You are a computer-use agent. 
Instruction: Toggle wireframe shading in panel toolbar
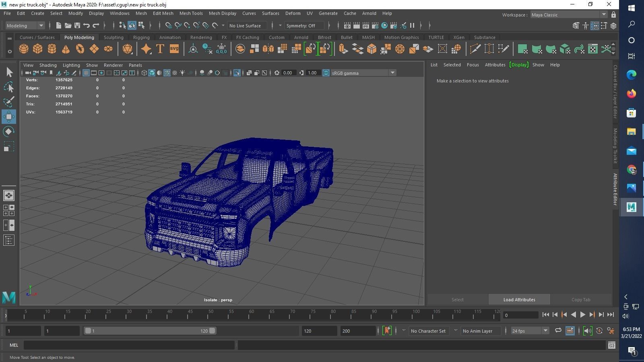click(144, 73)
